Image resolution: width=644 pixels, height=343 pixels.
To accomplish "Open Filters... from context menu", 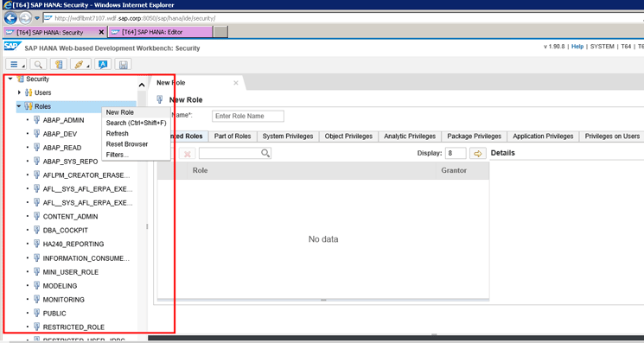I will click(x=118, y=155).
